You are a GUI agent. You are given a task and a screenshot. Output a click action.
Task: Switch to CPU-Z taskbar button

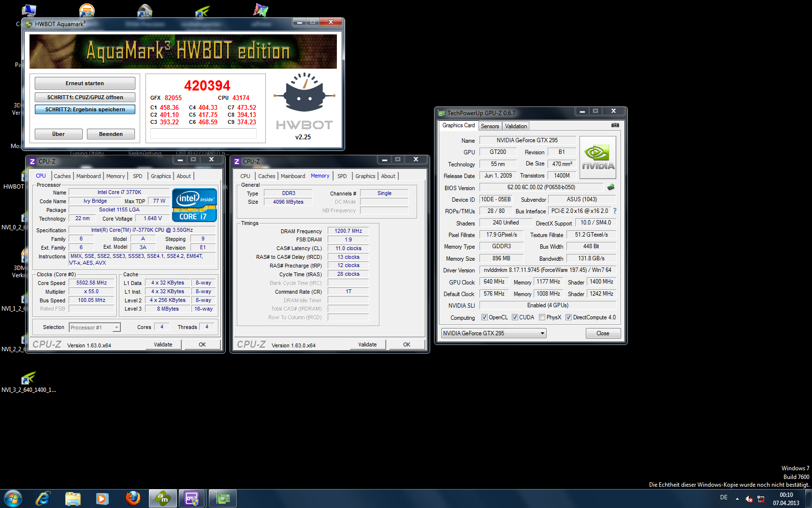(x=192, y=498)
